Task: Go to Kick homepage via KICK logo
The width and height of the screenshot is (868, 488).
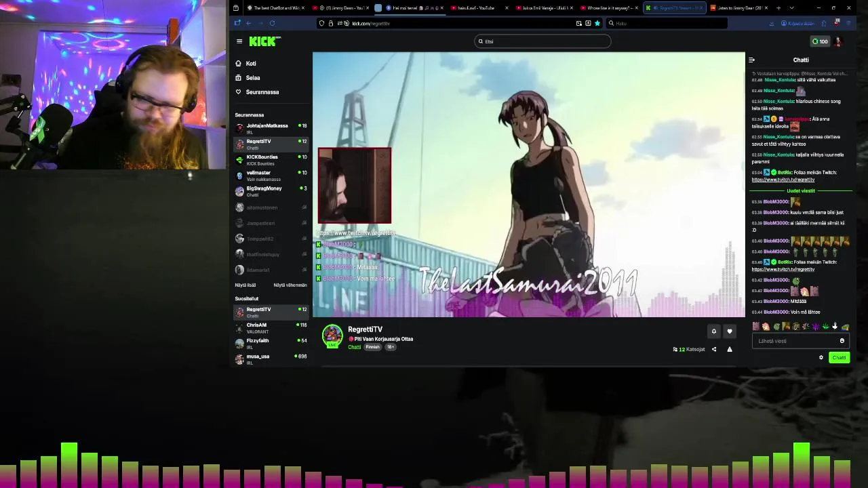Action: coord(264,41)
